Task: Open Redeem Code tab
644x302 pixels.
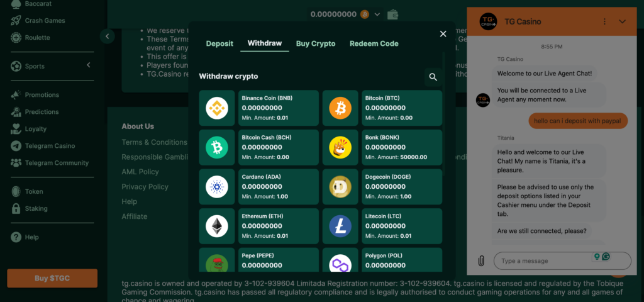Action: point(374,43)
